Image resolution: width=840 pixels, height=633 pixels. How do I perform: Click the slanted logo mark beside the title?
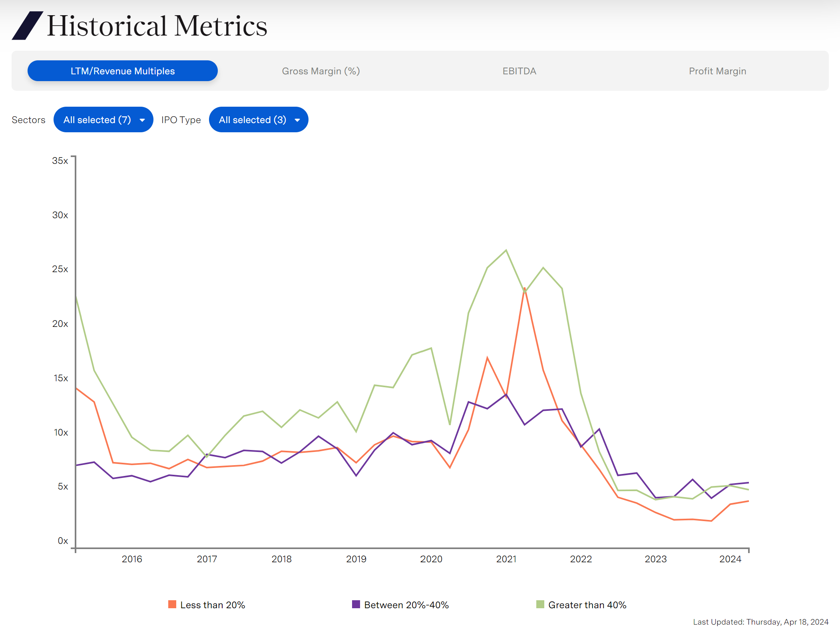(x=28, y=26)
